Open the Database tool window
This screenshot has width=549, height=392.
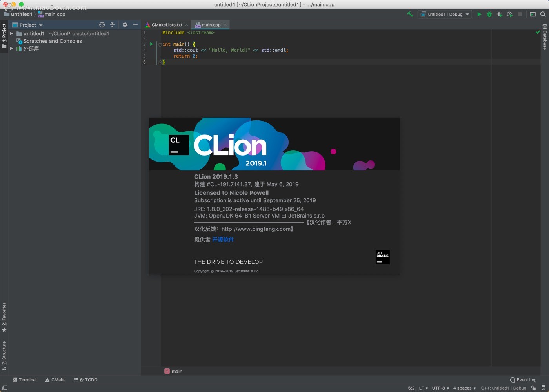tap(545, 37)
